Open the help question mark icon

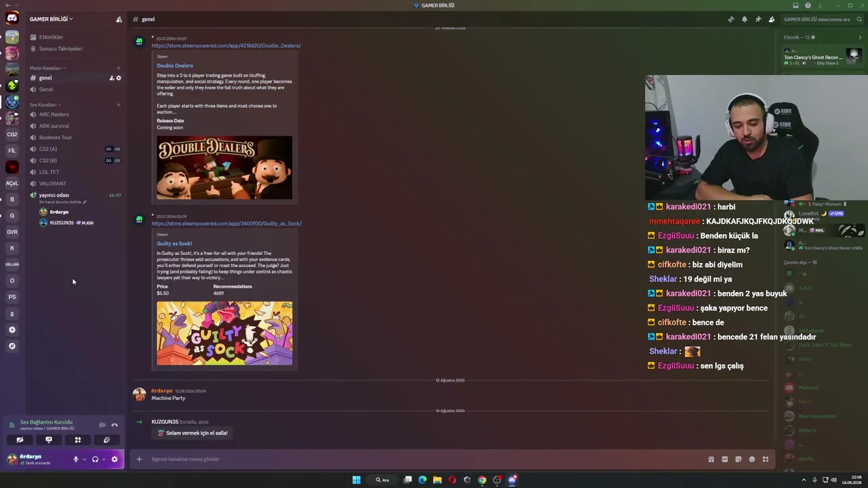tap(808, 5)
